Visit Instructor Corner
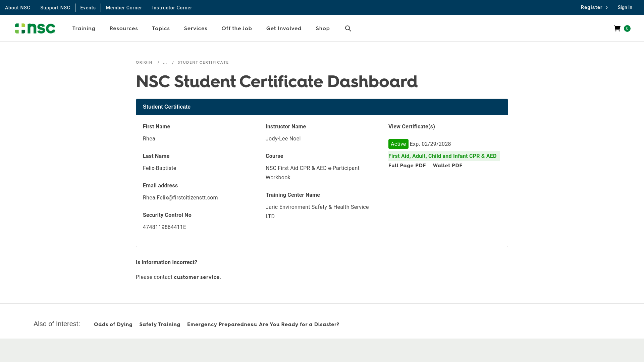The height and width of the screenshot is (362, 644). [172, 8]
